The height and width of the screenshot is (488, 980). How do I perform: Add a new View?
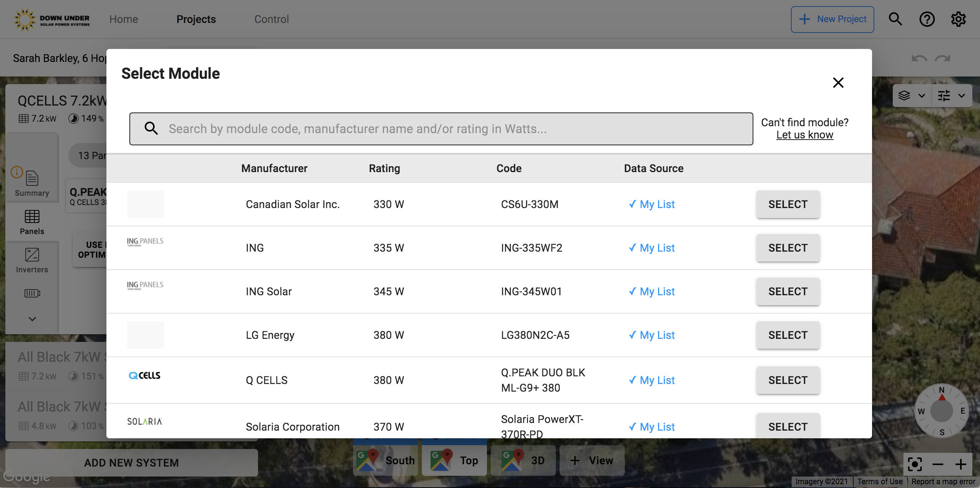tap(592, 460)
